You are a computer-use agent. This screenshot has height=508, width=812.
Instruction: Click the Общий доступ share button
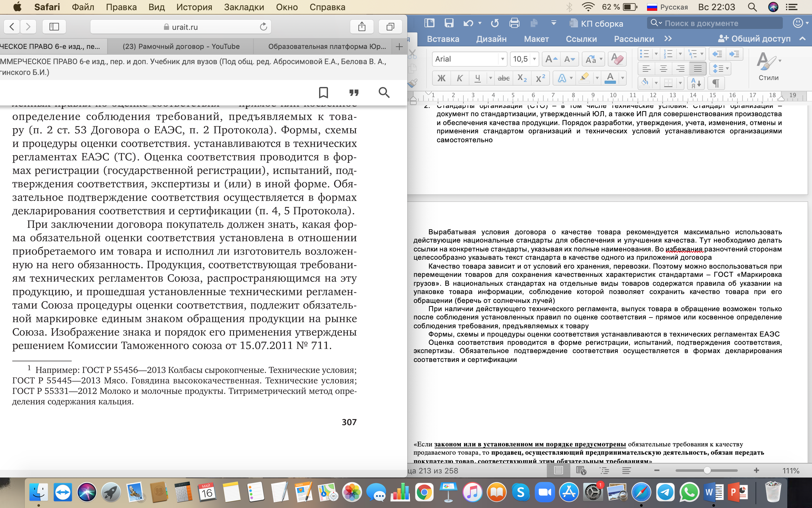coord(754,39)
